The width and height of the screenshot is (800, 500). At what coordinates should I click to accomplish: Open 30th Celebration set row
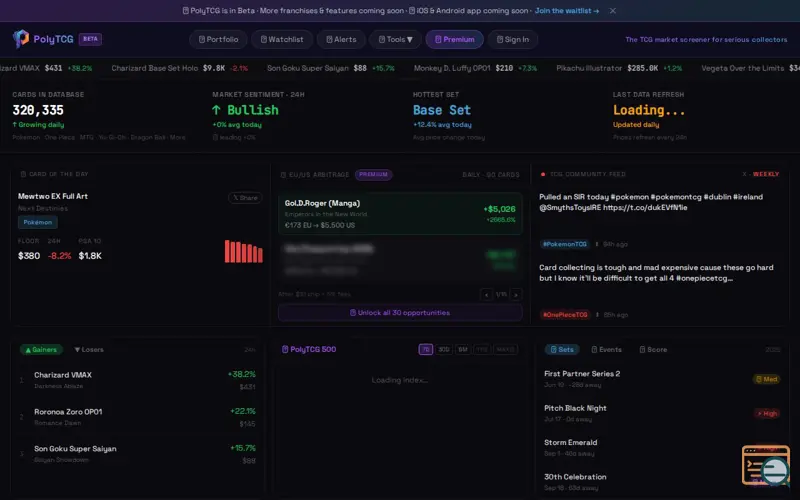click(x=662, y=482)
